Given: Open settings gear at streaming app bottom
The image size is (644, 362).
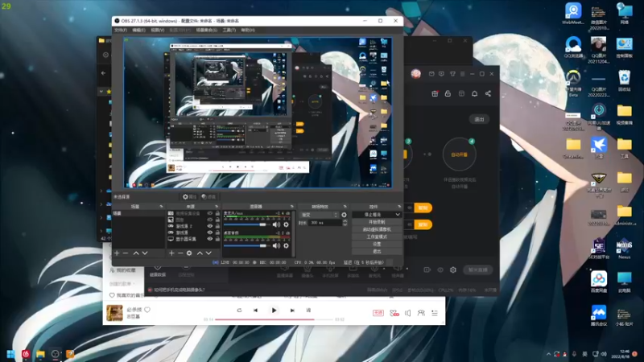Looking at the screenshot, I should [x=453, y=269].
